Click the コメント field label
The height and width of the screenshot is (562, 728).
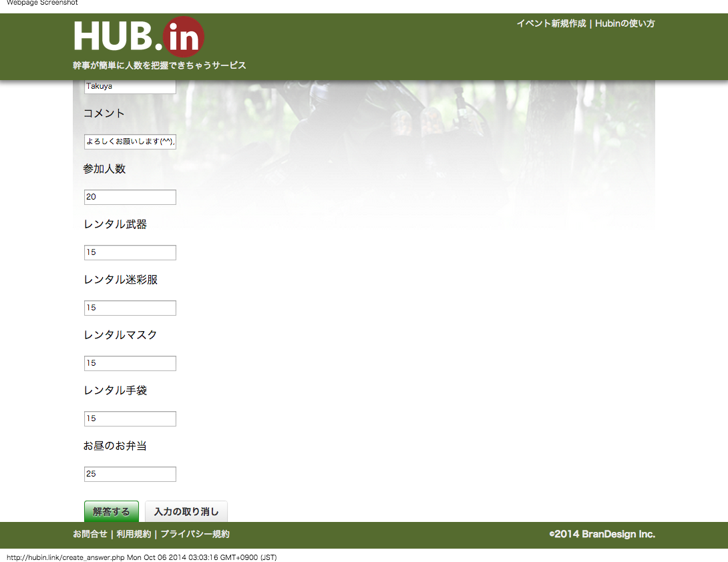104,113
